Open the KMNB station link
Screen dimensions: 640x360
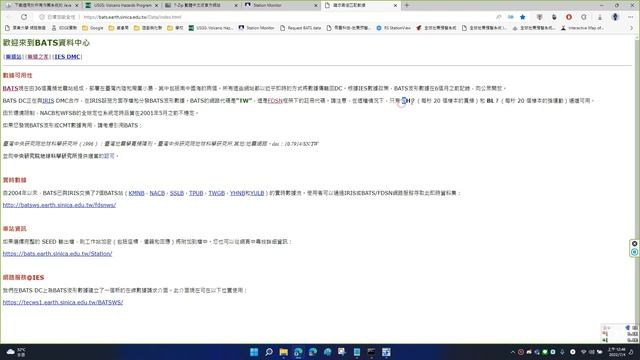click(x=136, y=193)
